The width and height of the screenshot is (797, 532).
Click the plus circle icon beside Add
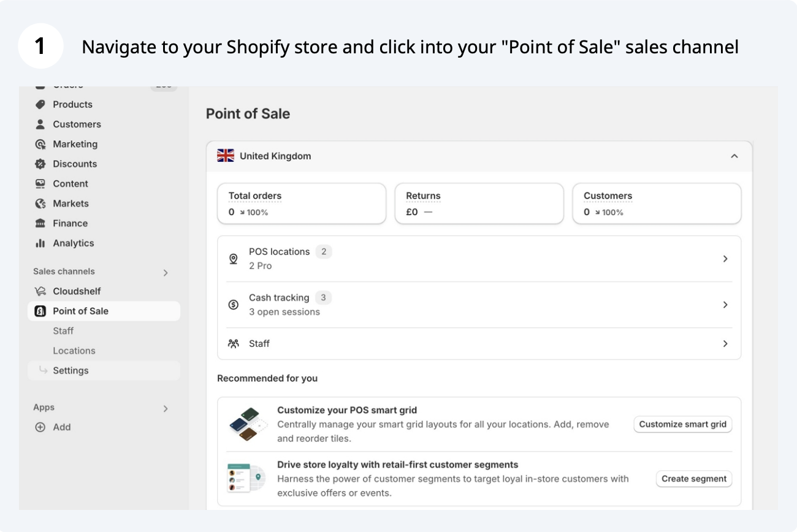40,427
